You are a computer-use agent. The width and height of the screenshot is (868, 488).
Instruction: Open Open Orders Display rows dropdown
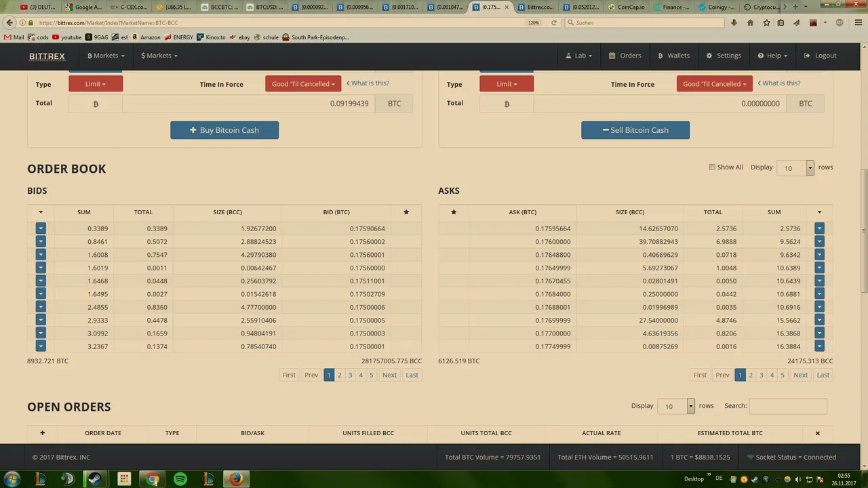click(x=676, y=406)
